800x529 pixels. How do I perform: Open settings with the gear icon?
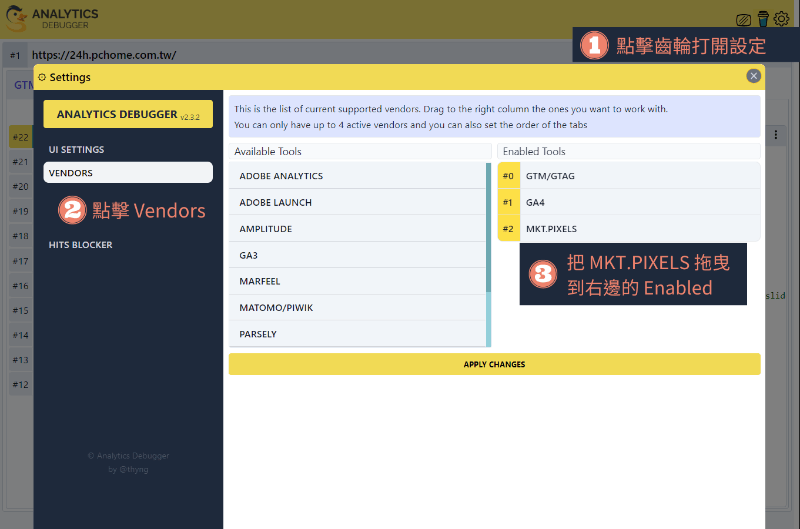[x=781, y=19]
